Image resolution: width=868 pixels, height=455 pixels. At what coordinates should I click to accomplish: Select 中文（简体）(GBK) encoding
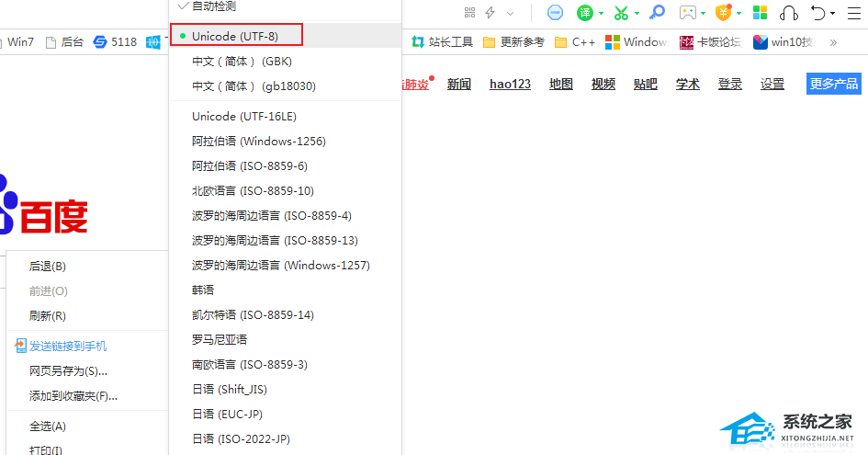285,61
